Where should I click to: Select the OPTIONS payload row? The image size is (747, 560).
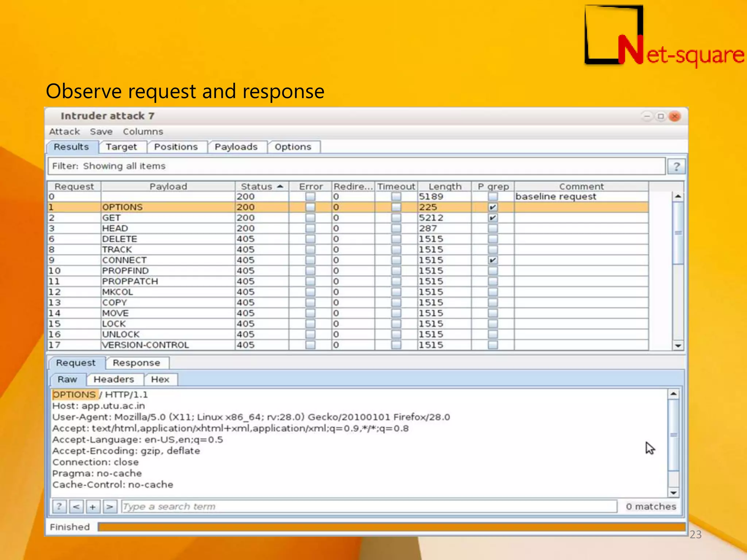point(348,207)
